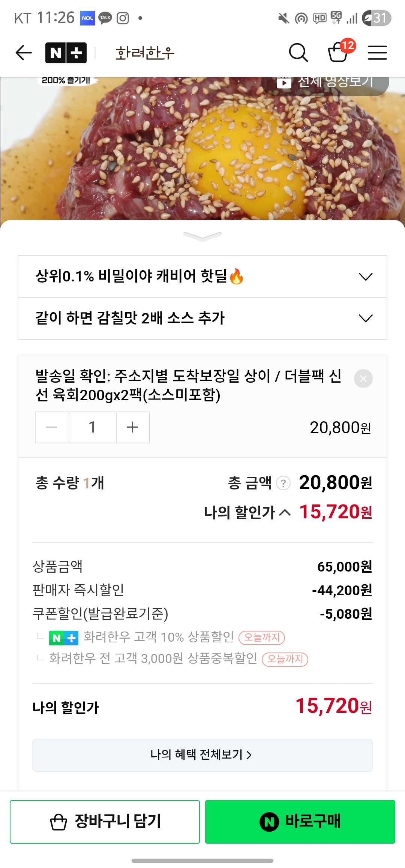Remove selected option with the X icon
The width and height of the screenshot is (405, 868).
click(x=363, y=379)
